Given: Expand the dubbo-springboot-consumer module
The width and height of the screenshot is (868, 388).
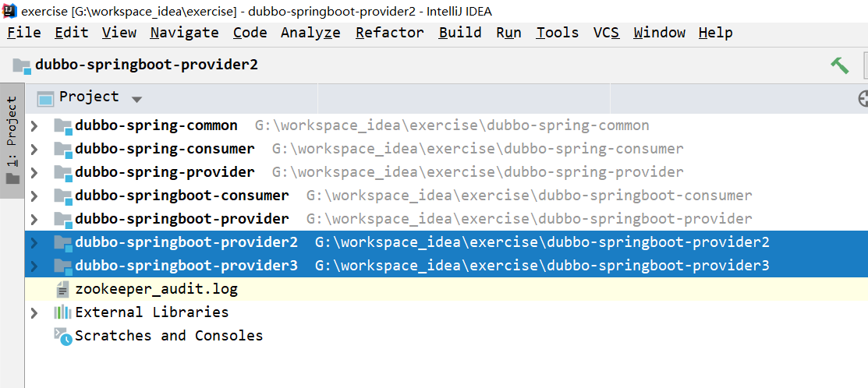Looking at the screenshot, I should point(34,196).
